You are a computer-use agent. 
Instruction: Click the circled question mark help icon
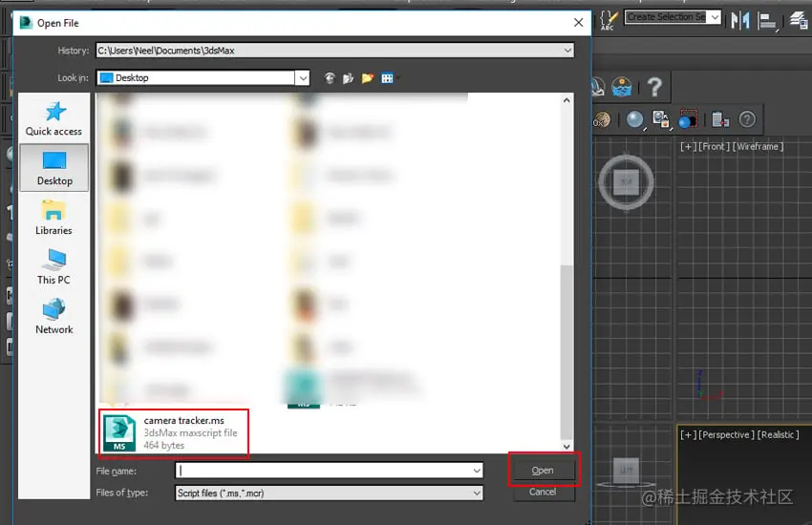[747, 119]
